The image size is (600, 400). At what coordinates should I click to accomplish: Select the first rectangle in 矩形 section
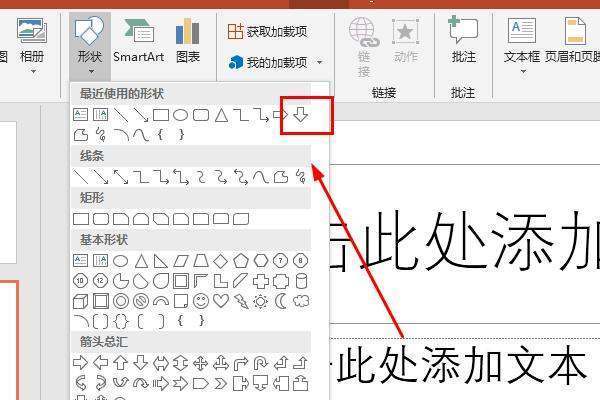(81, 219)
